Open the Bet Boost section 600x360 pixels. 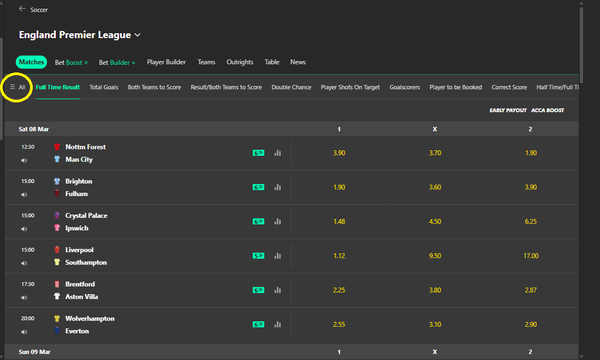(71, 62)
